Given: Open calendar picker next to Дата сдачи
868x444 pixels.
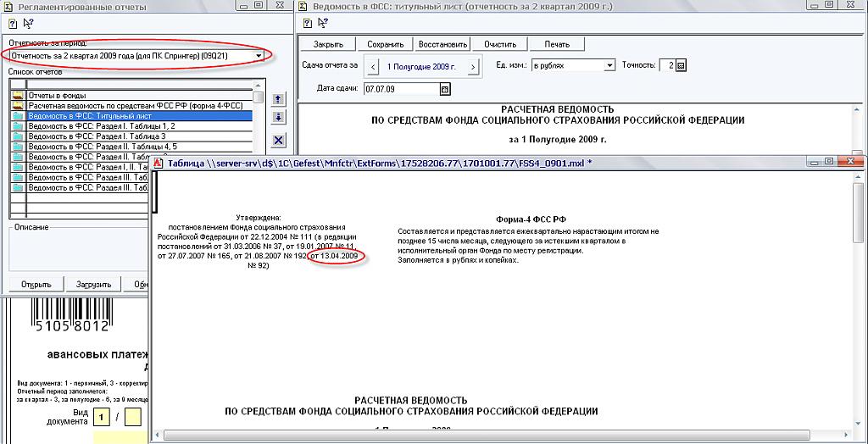Looking at the screenshot, I should (x=445, y=89).
